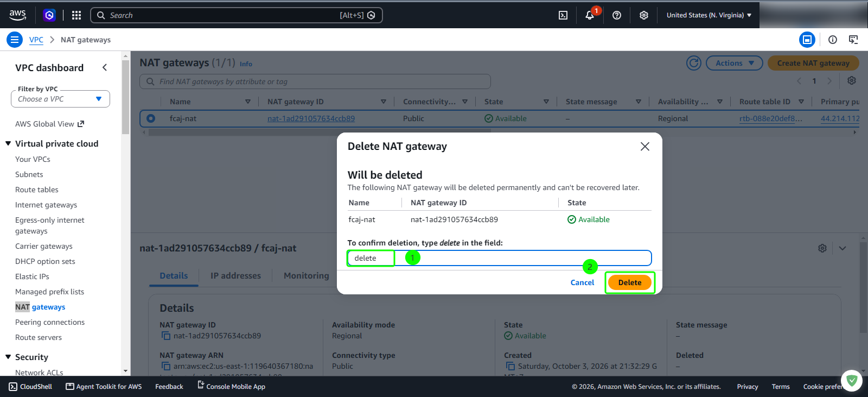
Task: Select the fcaj-nat row radio button
Action: coord(151,118)
